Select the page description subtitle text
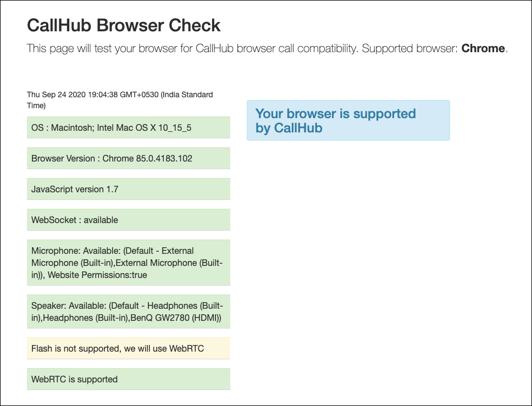 pos(267,48)
